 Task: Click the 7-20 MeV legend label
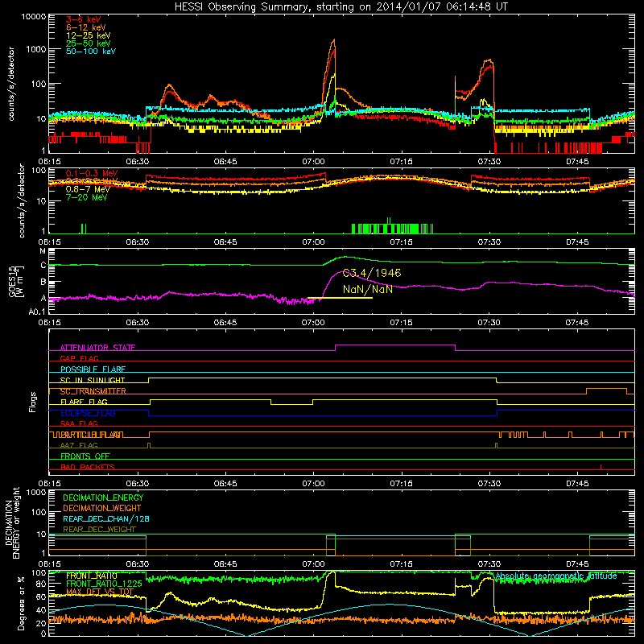pyautogui.click(x=87, y=197)
